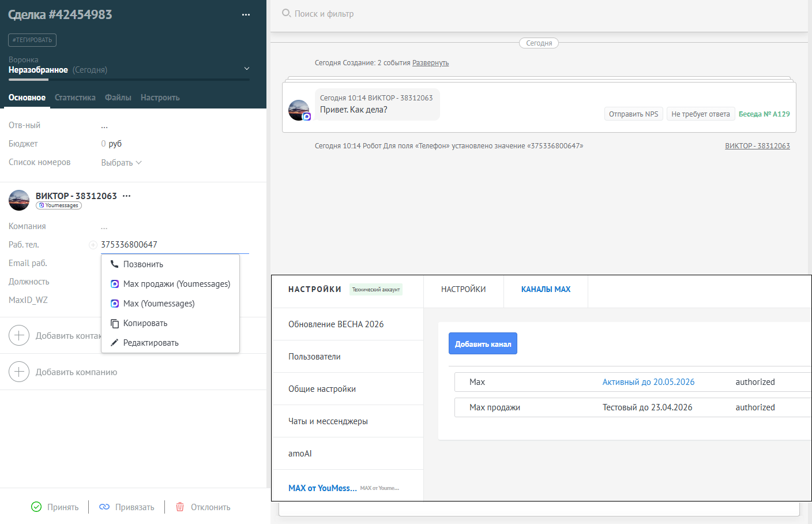This screenshot has width=812, height=524.
Task: Select Max продажи (Youmessages) menu option
Action: click(176, 284)
